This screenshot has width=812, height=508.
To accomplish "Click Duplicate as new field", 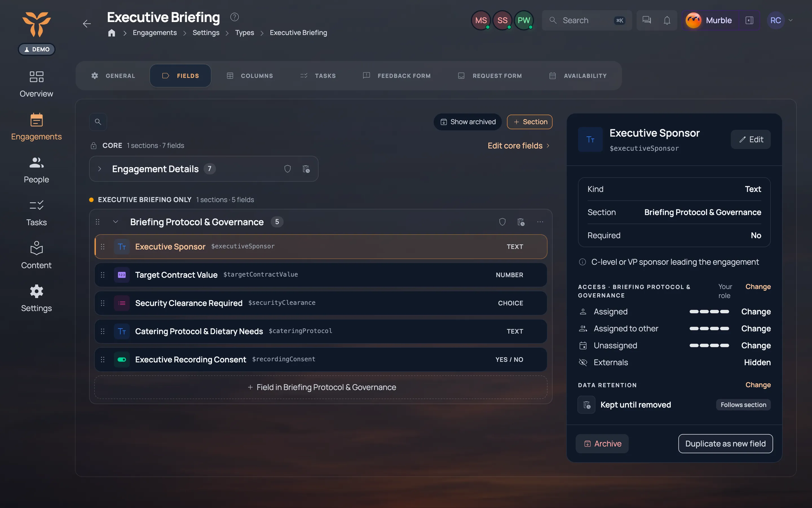I will click(725, 443).
